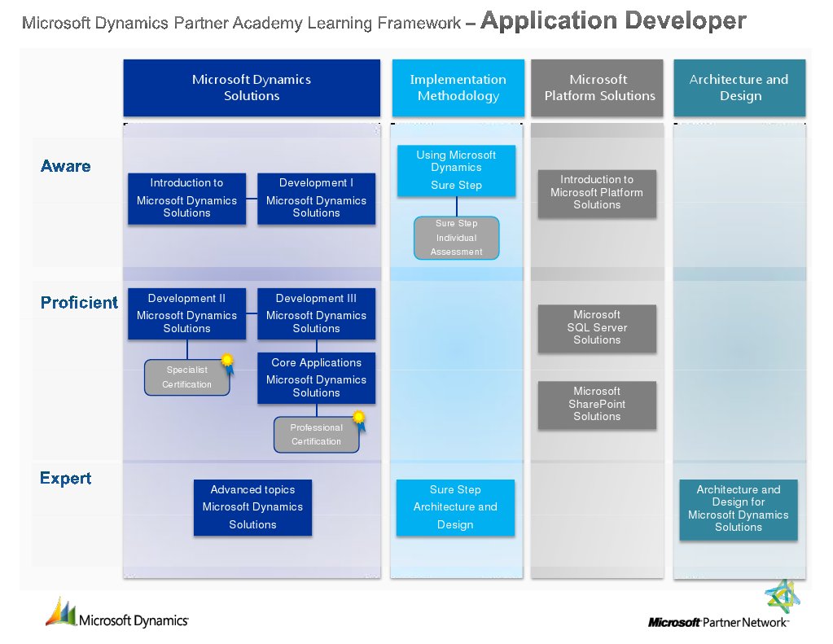Click Architecture and Design for Microsoft Dynamics box
833x644 pixels.
coord(739,510)
